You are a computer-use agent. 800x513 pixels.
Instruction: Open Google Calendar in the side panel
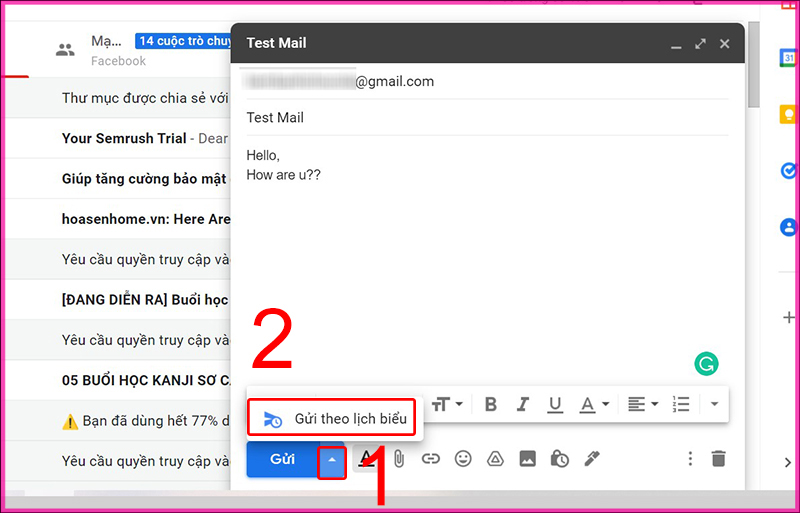coord(789,58)
